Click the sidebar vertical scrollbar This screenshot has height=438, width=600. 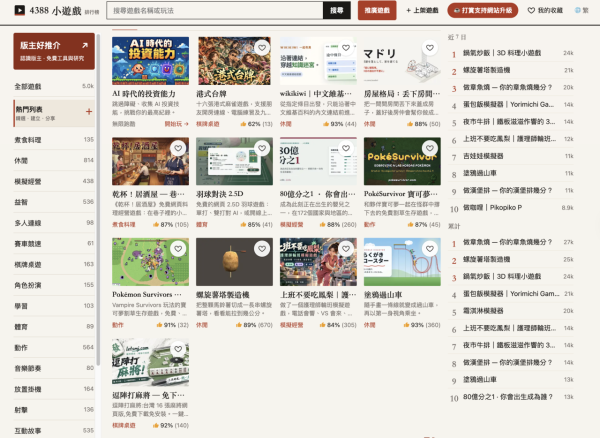tap(98, 199)
